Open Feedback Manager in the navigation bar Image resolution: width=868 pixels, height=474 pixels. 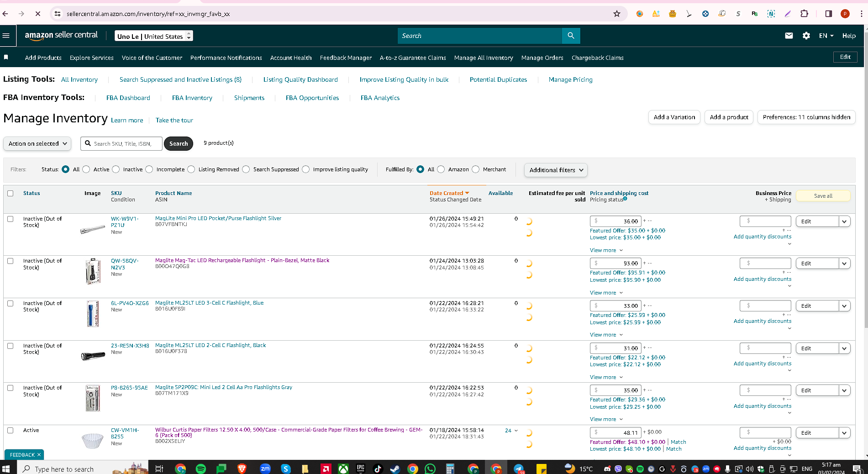pyautogui.click(x=346, y=58)
